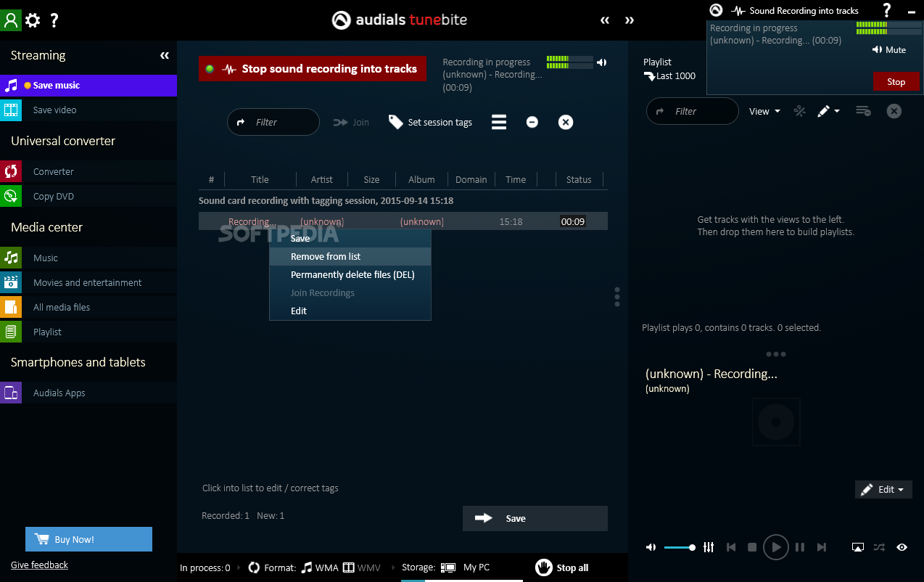Collapse the Streaming sidebar

tap(165, 55)
